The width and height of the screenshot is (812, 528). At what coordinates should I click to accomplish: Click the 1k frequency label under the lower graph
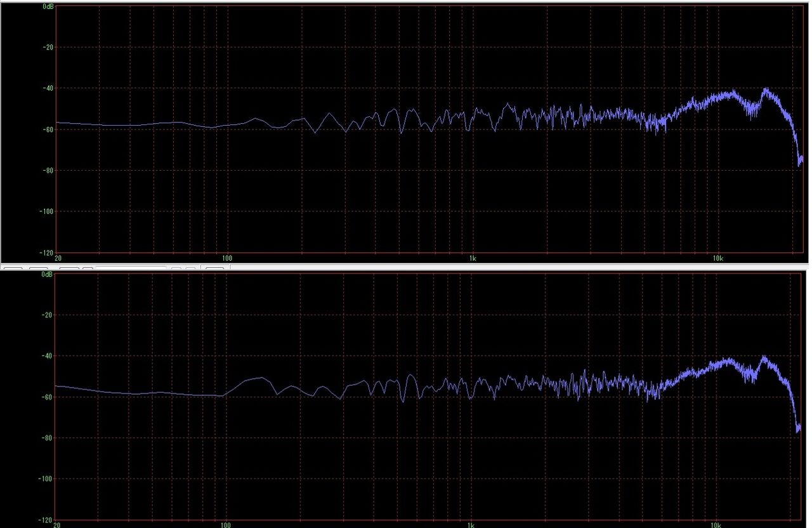tap(471, 525)
